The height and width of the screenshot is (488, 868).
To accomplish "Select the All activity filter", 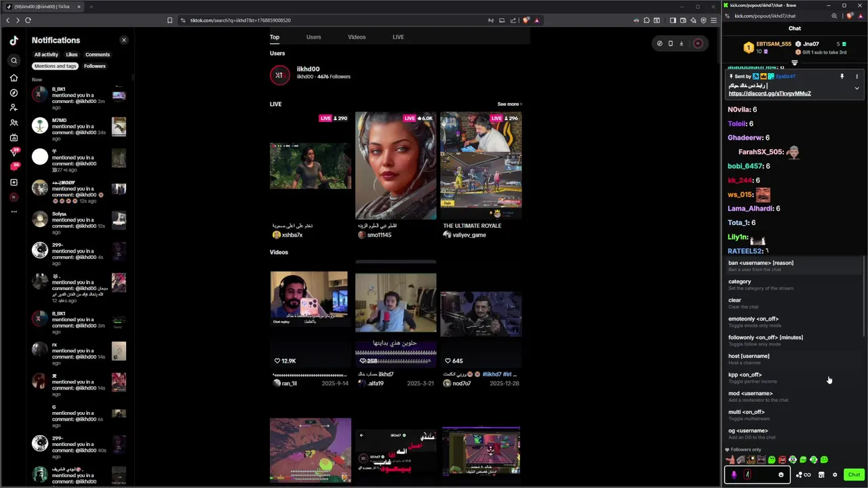I will coord(46,54).
